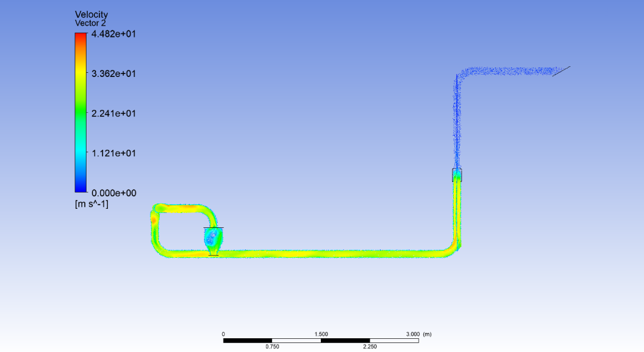Screen dimensions: 644x352
Task: Click the [m s^-1] units label
Action: click(92, 203)
